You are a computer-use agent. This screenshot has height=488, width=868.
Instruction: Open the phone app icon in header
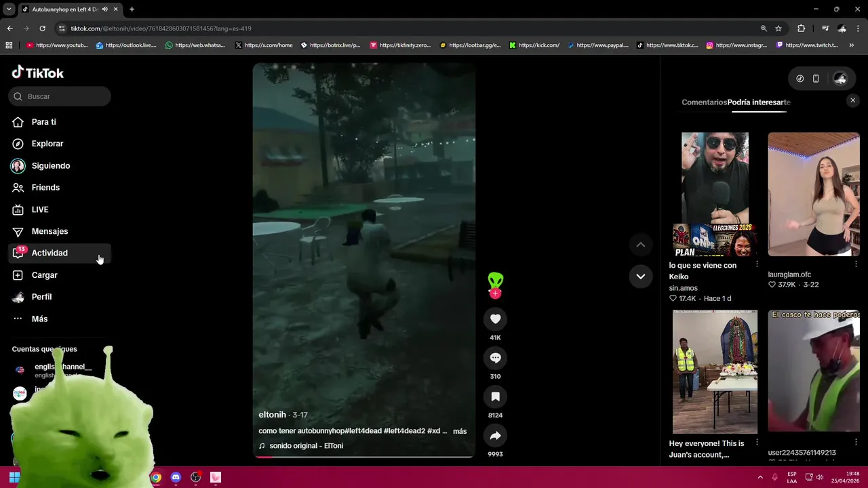pyautogui.click(x=816, y=79)
